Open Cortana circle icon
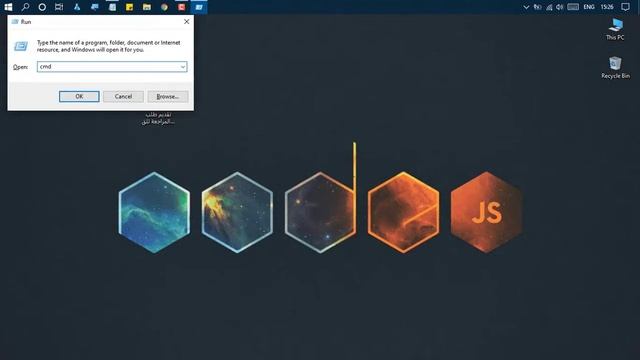This screenshot has width=640, height=360. [42, 7]
